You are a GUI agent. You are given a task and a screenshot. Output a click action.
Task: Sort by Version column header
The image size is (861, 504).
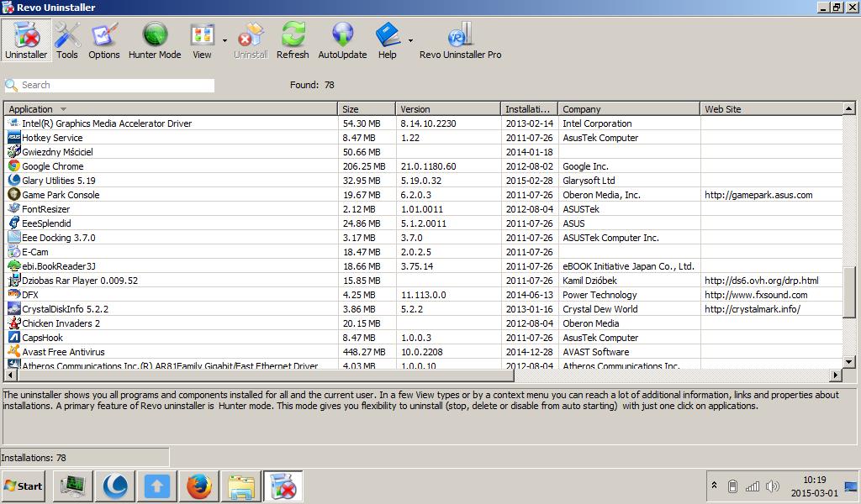click(448, 109)
